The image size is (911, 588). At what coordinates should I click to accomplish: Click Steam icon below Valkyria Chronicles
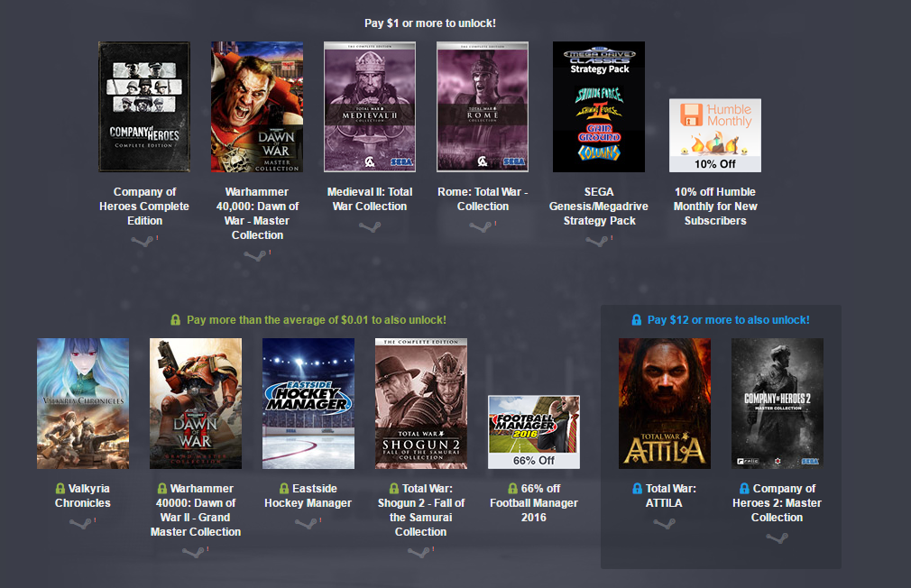tap(80, 523)
